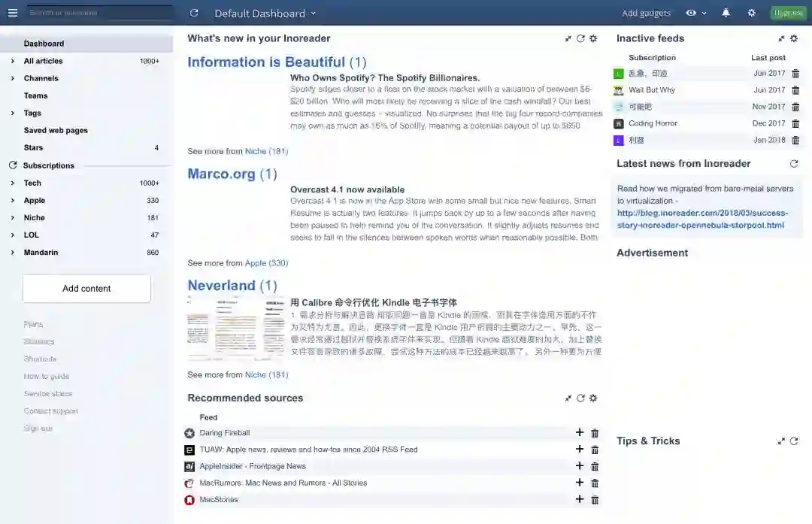The width and height of the screenshot is (812, 524).
Task: Click the refresh icon beside the search box
Action: (194, 13)
